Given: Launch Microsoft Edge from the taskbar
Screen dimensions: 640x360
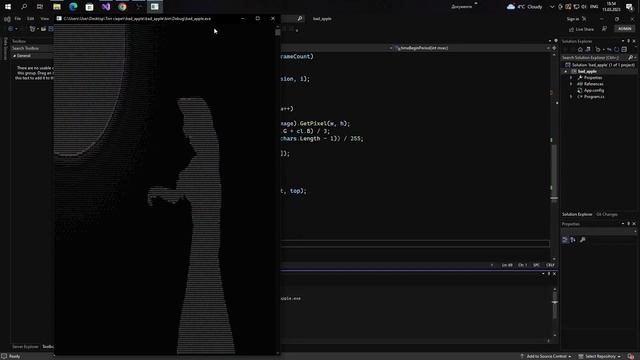Looking at the screenshot, I should coord(73,7).
